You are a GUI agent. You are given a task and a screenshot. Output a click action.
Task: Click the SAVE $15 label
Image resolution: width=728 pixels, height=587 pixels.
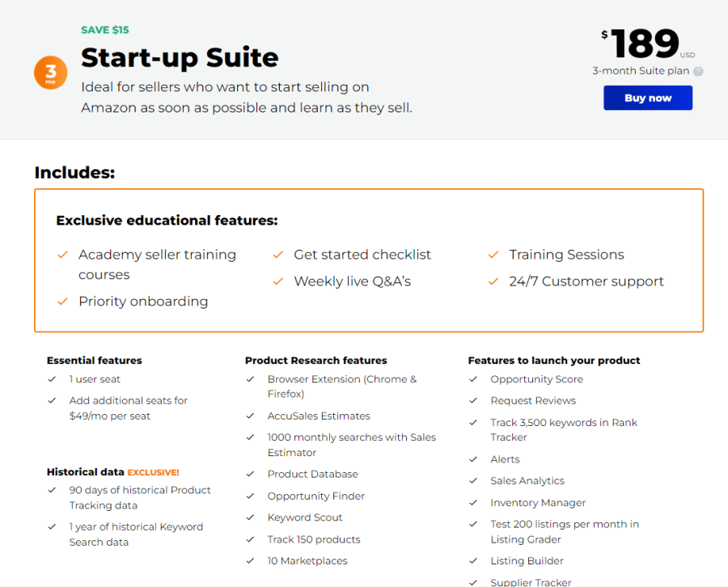point(105,30)
